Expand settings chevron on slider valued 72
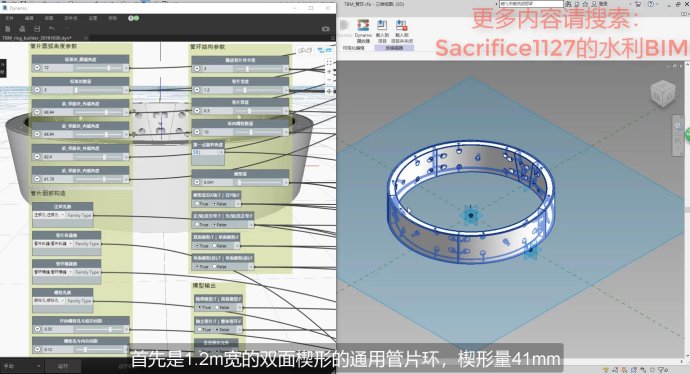The width and height of the screenshot is (690, 374). click(37, 68)
